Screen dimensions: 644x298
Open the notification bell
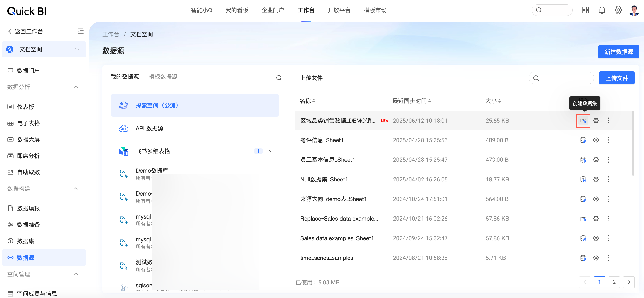tap(602, 10)
